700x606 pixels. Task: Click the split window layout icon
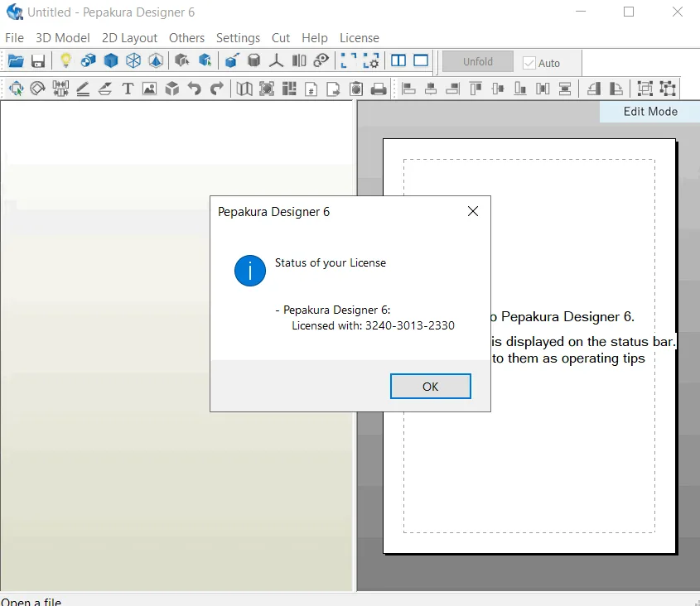click(x=398, y=60)
